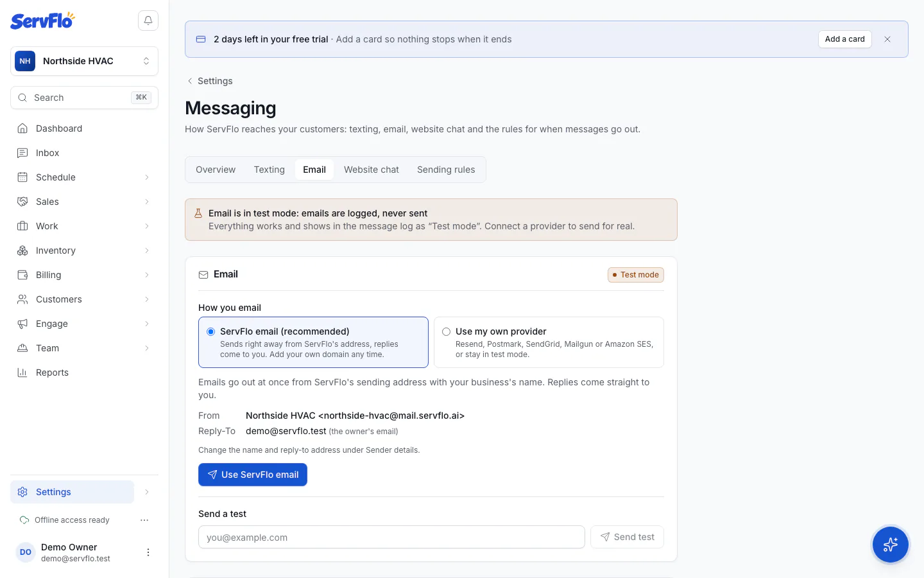Open offline access options ellipsis

[x=144, y=520]
